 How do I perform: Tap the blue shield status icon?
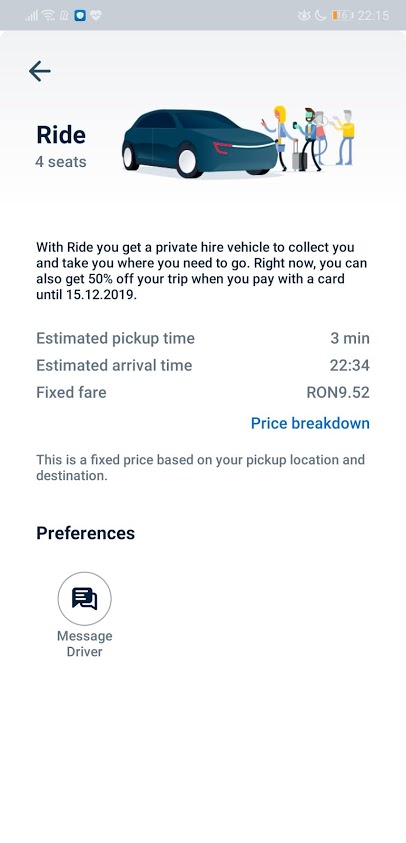pos(80,15)
